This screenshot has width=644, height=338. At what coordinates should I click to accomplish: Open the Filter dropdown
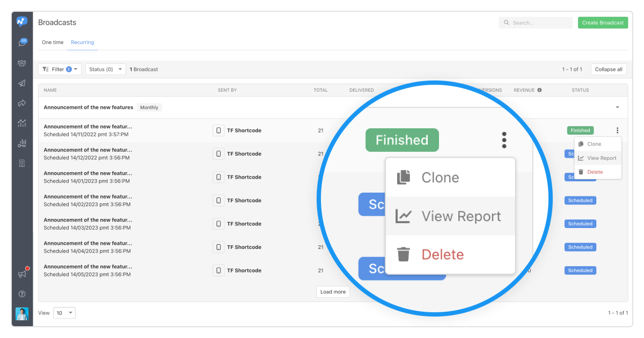(61, 69)
